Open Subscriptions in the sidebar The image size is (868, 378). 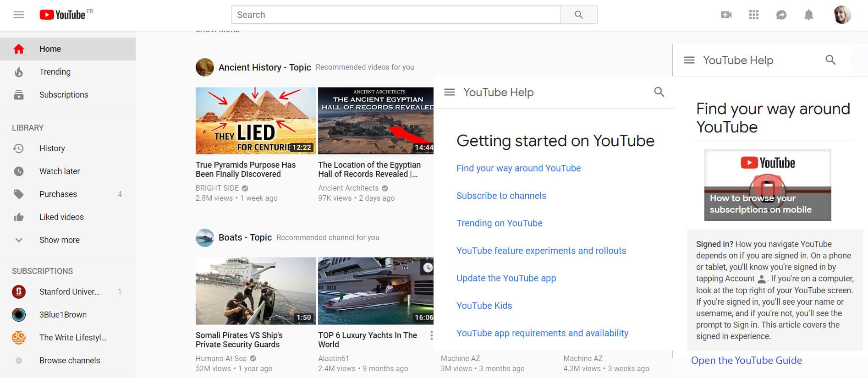click(64, 95)
